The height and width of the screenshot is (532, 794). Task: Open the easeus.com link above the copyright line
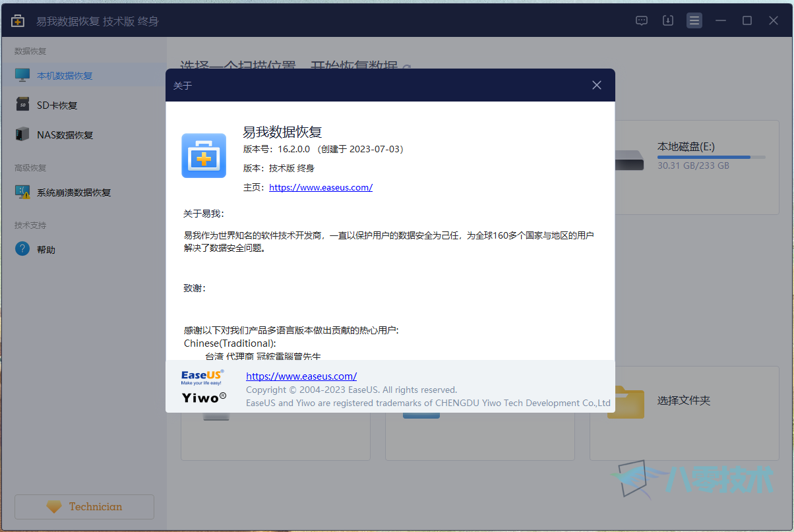pyautogui.click(x=301, y=376)
